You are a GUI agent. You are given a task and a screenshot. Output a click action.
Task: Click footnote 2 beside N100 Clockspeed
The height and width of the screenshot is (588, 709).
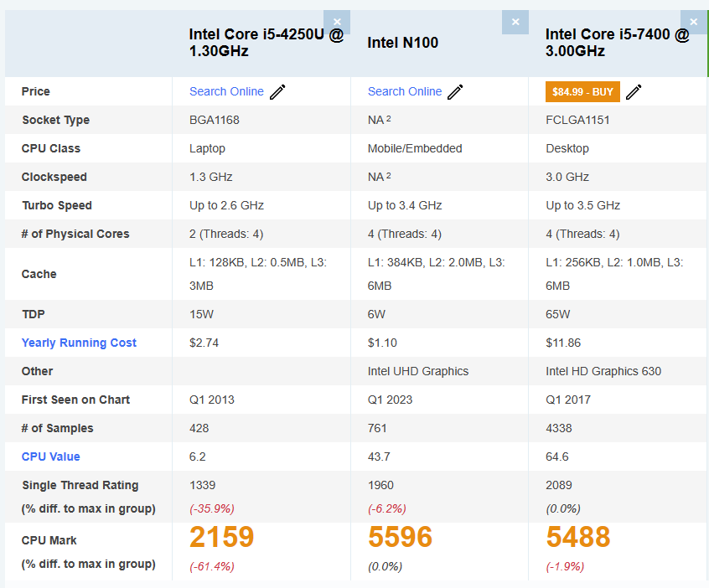point(389,176)
